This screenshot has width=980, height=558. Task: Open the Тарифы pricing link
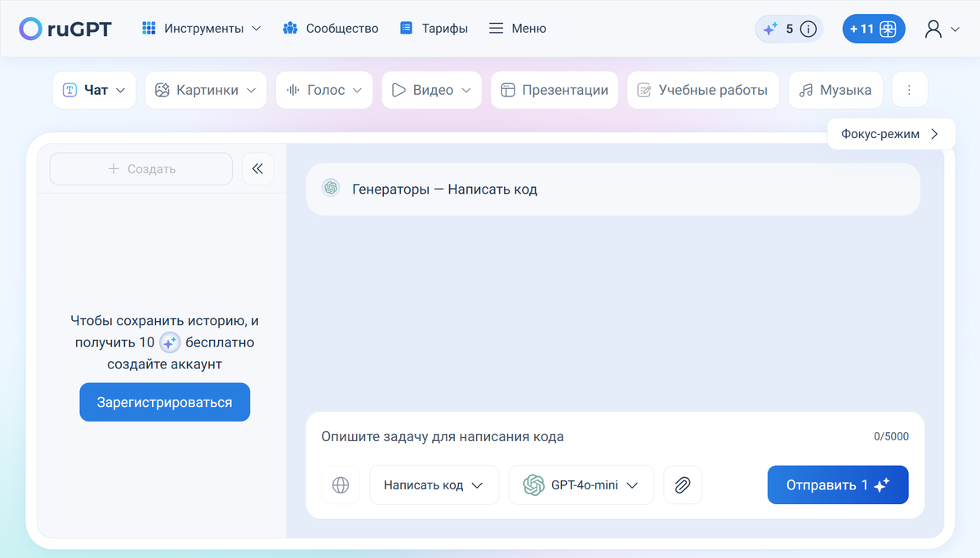coord(434,29)
